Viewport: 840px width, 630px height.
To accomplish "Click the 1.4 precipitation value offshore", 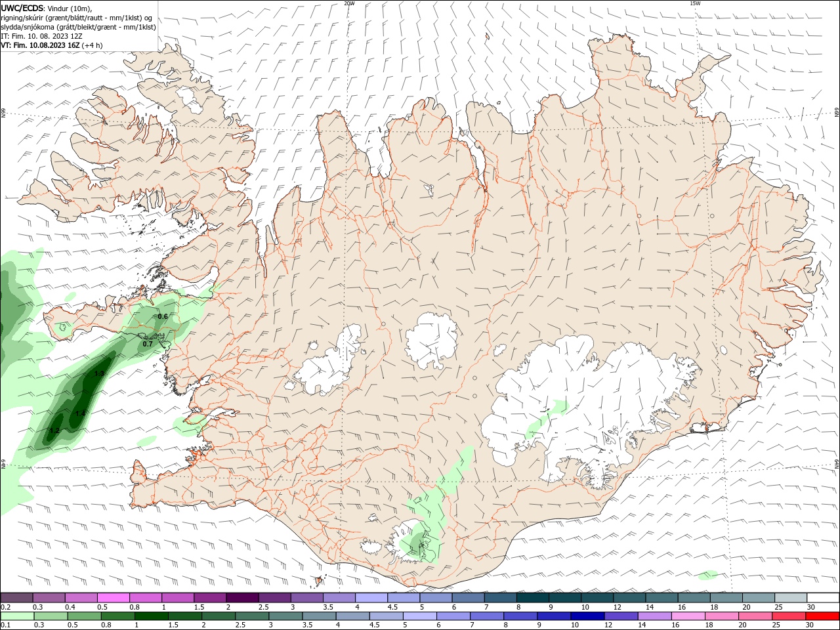I will pyautogui.click(x=80, y=413).
